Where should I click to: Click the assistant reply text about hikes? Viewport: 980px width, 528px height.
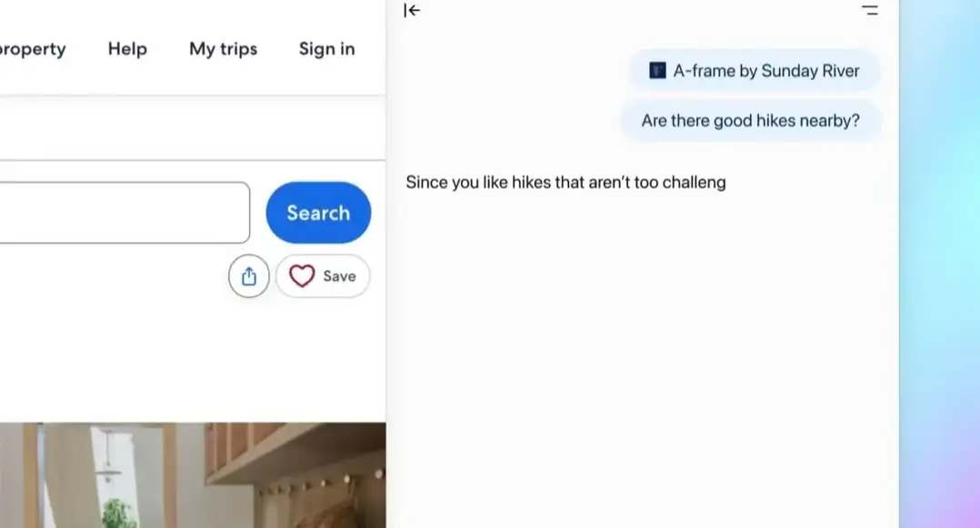click(565, 183)
